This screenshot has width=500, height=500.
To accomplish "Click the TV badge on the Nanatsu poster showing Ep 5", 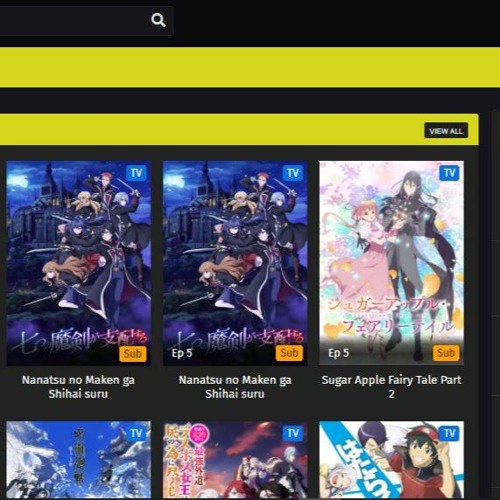I will coord(293,173).
